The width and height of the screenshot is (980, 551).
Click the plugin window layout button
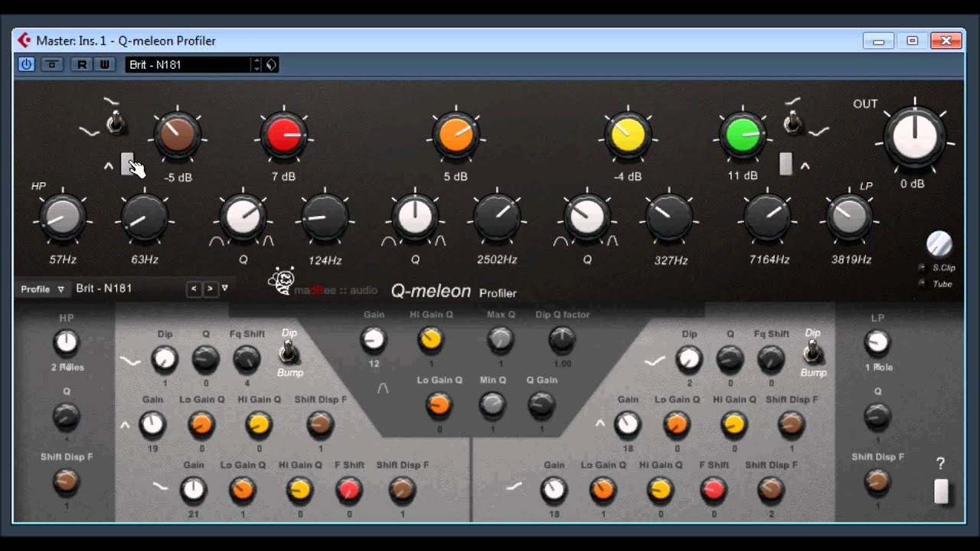click(x=52, y=64)
